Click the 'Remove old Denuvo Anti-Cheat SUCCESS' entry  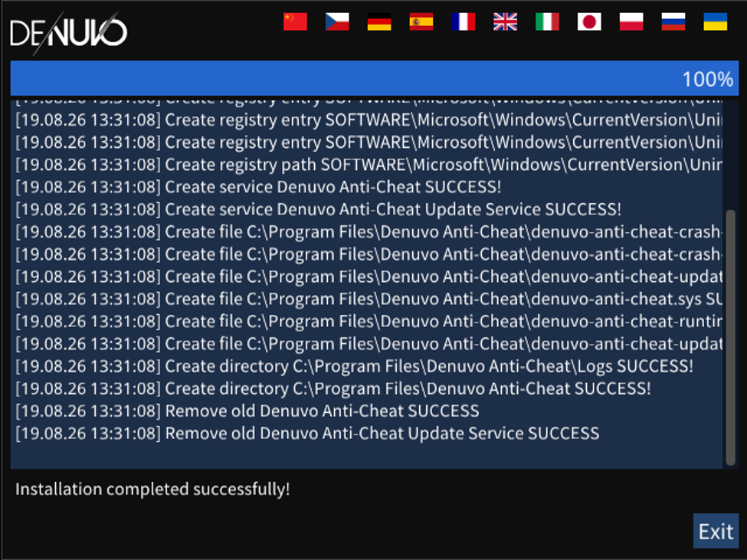coord(247,411)
